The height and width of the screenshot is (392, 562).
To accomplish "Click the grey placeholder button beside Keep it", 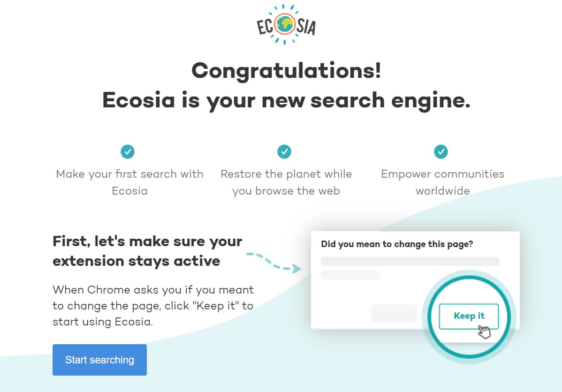I will tap(394, 313).
